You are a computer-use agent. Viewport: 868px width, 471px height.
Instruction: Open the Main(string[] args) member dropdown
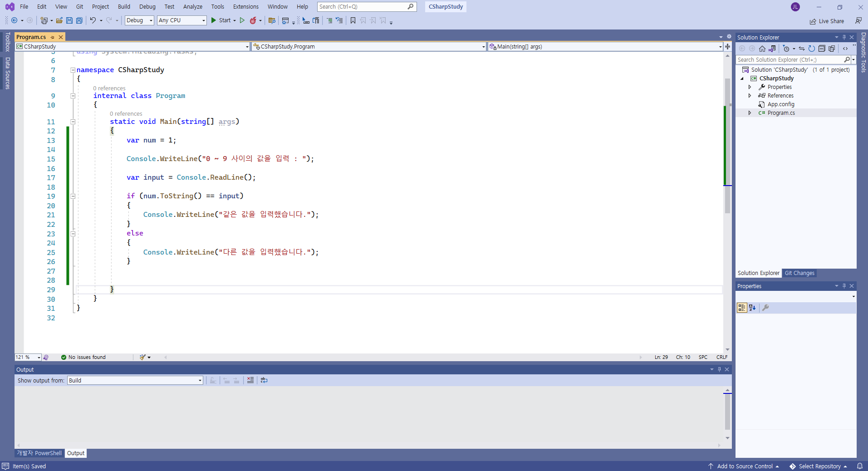click(x=605, y=46)
